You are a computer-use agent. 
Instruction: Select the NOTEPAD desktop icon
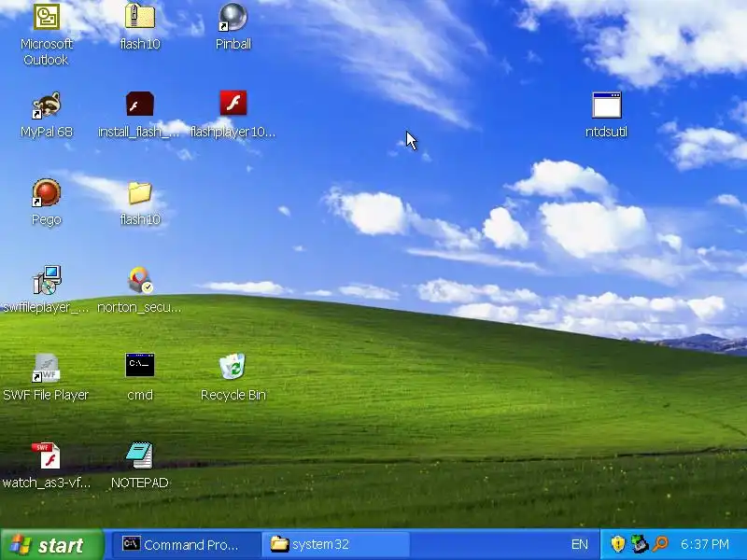click(x=139, y=455)
